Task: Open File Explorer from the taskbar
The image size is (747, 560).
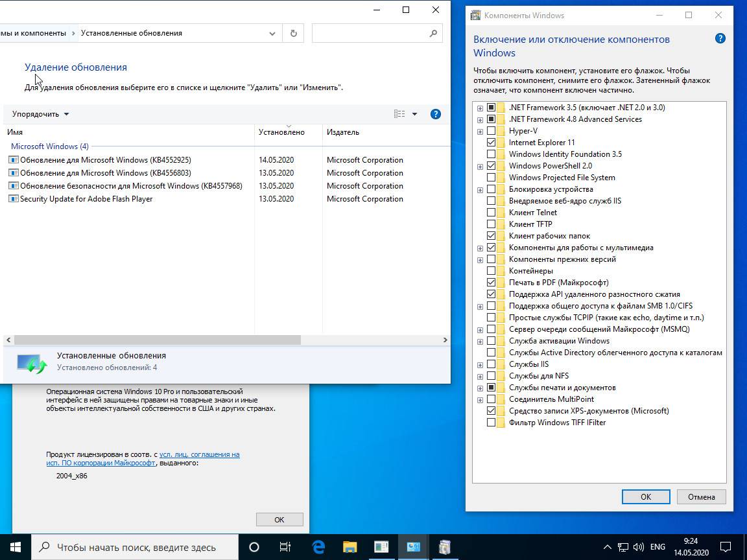Action: pyautogui.click(x=350, y=547)
